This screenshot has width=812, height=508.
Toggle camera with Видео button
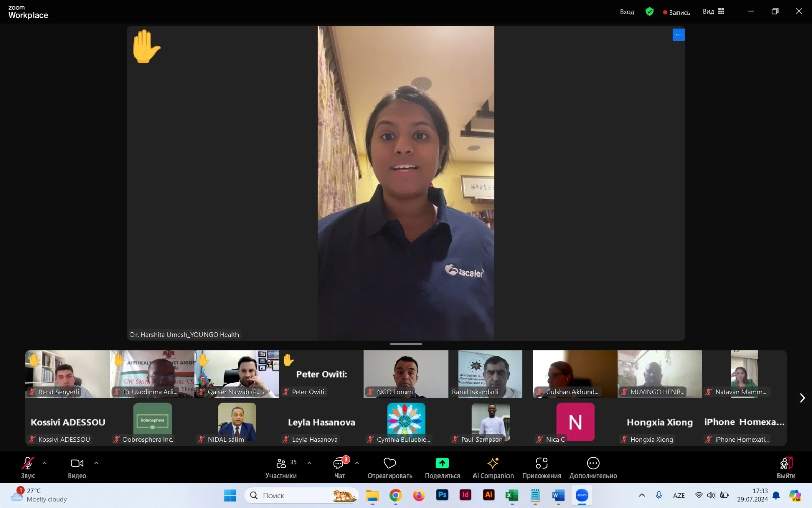coord(77,467)
